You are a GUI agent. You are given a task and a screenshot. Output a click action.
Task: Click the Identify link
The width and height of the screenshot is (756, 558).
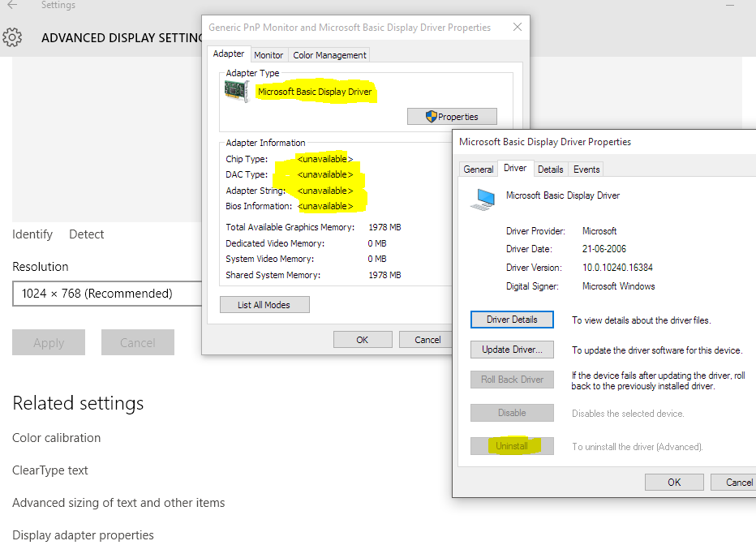(32, 234)
